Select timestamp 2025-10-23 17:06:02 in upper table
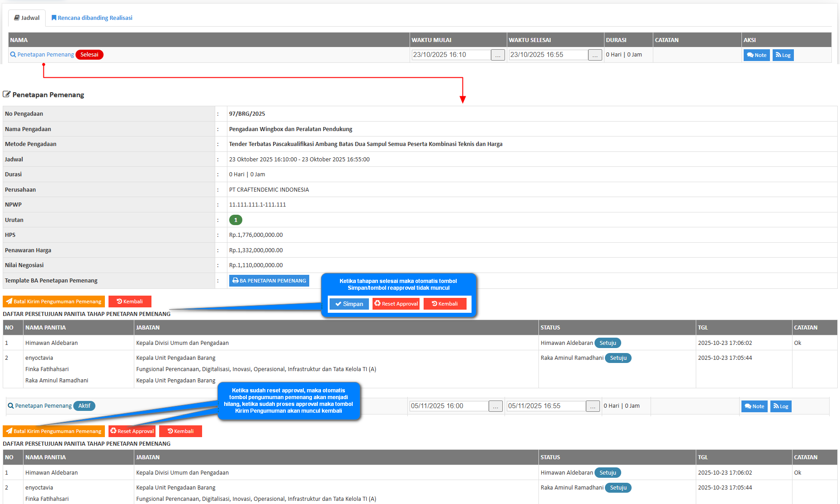Image resolution: width=840 pixels, height=504 pixels. pos(725,343)
